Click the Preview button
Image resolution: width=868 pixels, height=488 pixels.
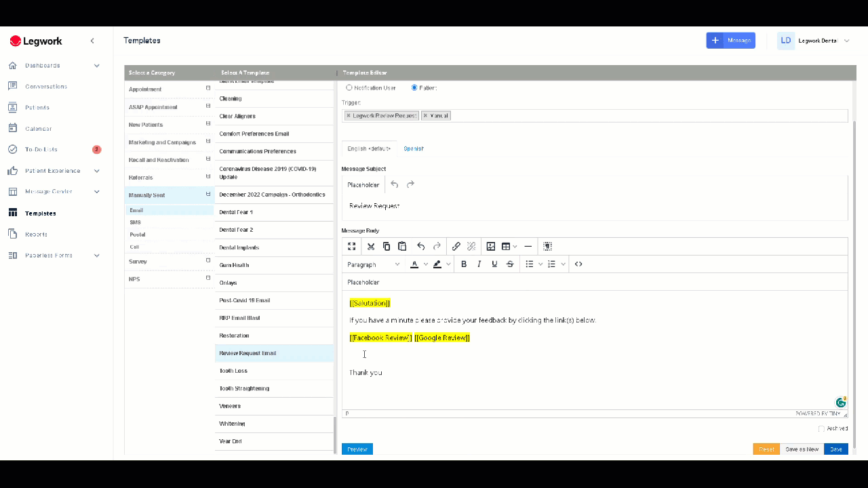[357, 449]
